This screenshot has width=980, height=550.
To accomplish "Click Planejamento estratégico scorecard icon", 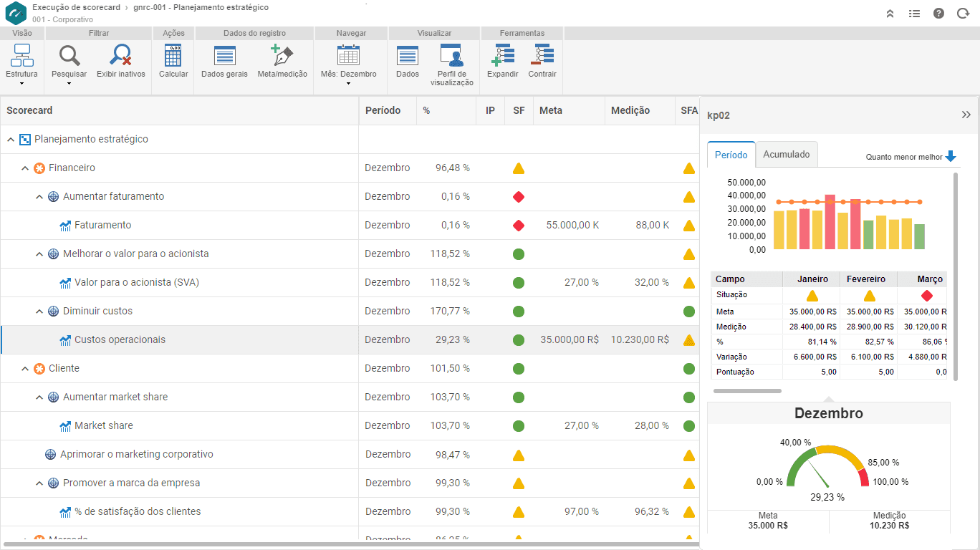I will tap(25, 140).
